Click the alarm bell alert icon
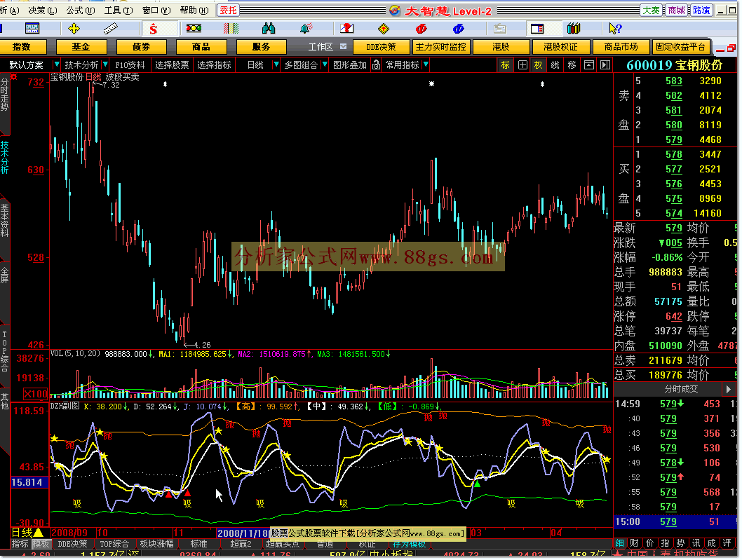 (306, 29)
